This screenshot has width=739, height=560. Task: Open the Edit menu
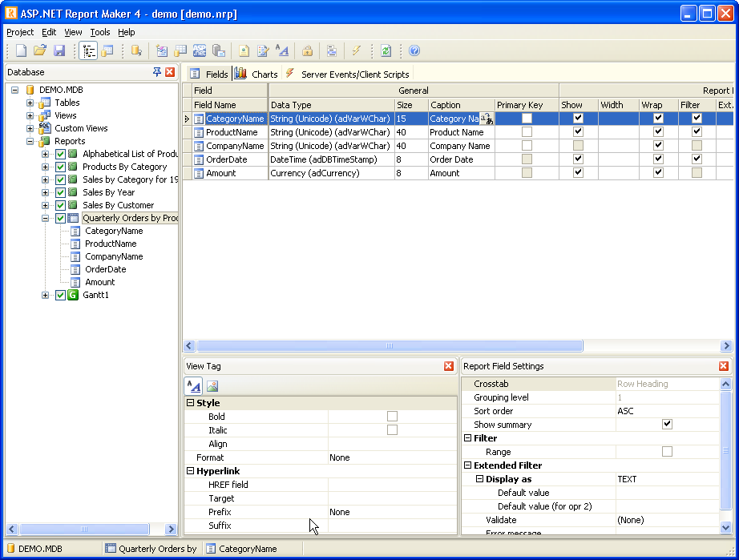[x=49, y=32]
